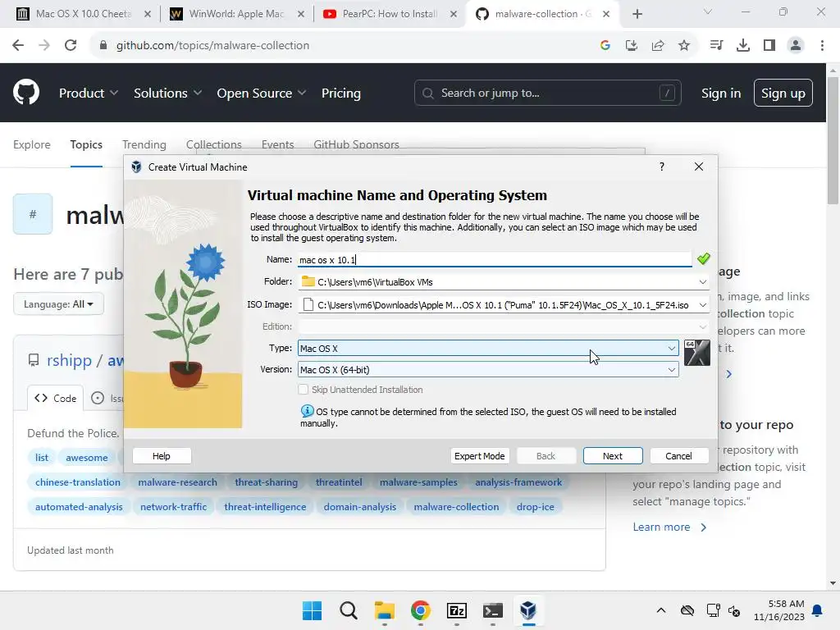The image size is (840, 630).
Task: Switch to the Mac OS X 10.0 Cheetah tab
Action: 83,14
